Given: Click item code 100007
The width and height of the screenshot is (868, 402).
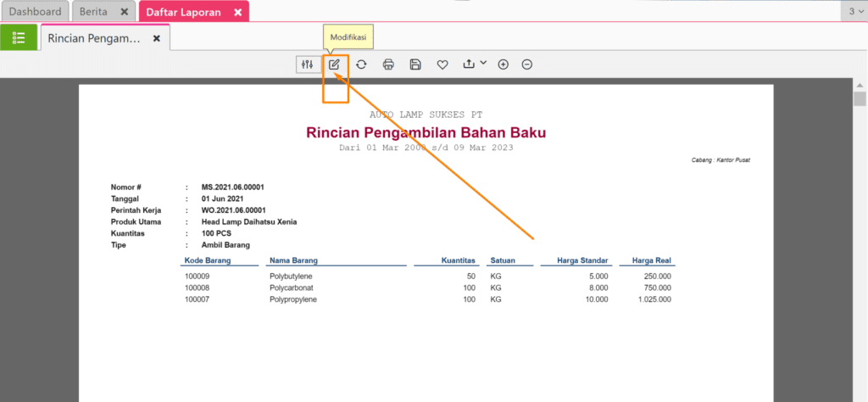Looking at the screenshot, I should click(197, 299).
